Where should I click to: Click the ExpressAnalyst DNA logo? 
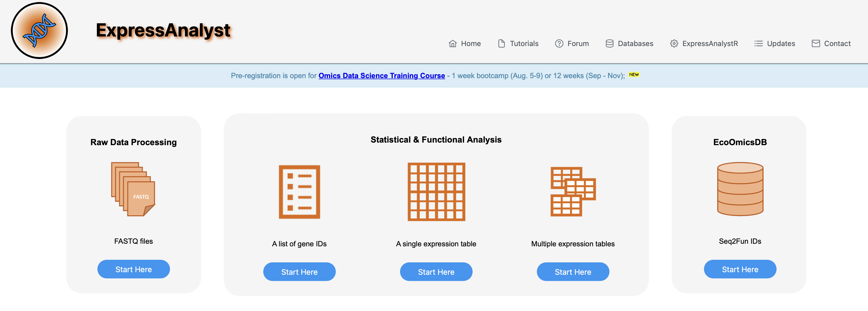tap(39, 31)
